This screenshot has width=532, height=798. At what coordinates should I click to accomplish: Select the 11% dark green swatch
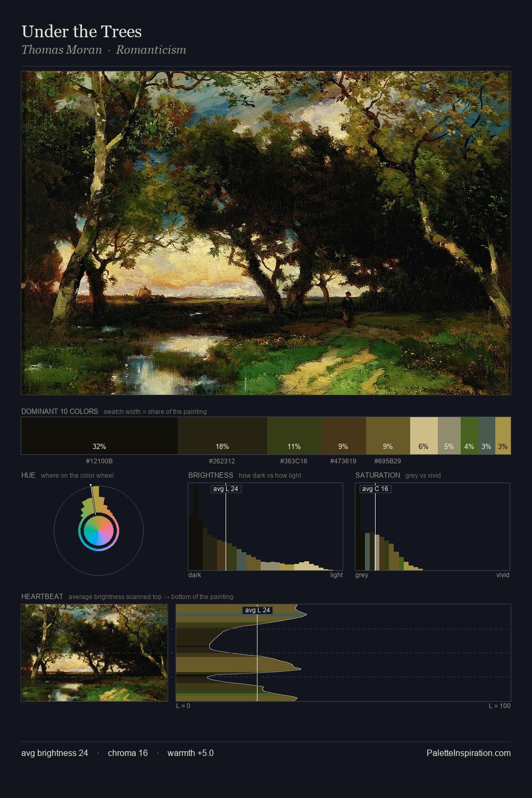pos(294,436)
